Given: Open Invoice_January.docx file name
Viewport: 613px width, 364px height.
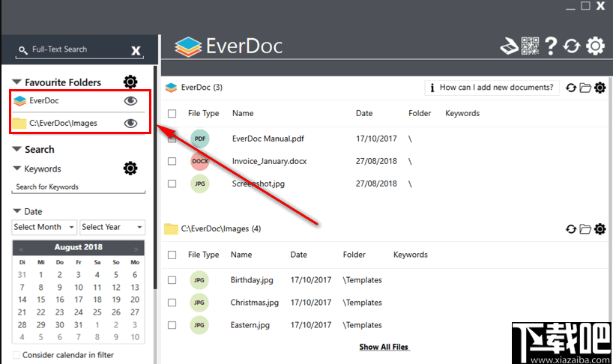Looking at the screenshot, I should point(269,161).
